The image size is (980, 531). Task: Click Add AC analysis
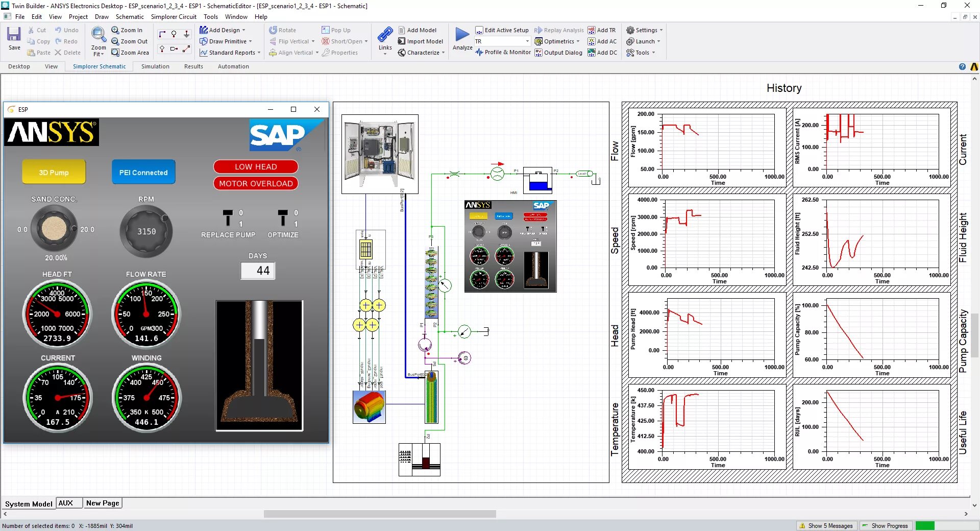[602, 41]
